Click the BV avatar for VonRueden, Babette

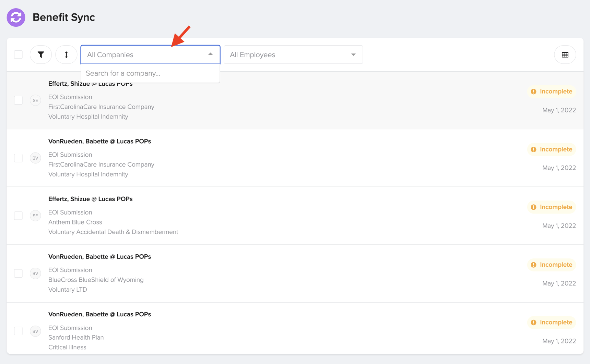pos(35,158)
